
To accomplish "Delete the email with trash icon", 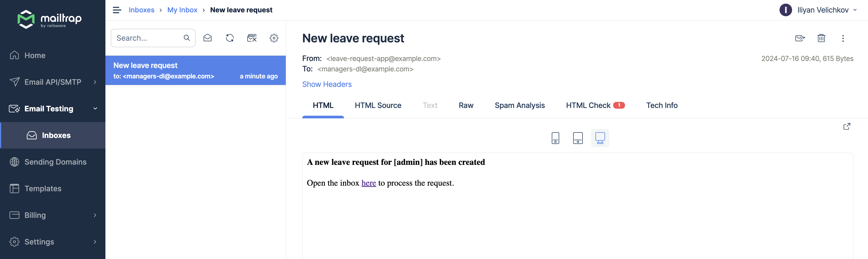I will (821, 38).
